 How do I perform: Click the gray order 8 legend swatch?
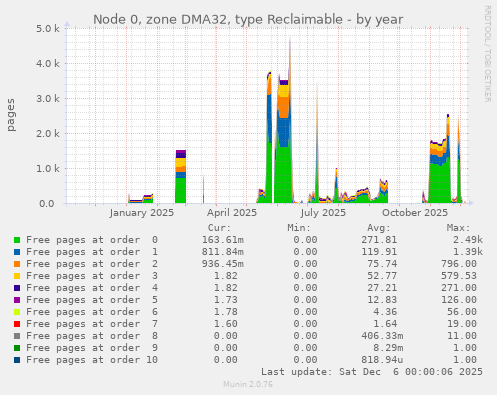point(17,336)
